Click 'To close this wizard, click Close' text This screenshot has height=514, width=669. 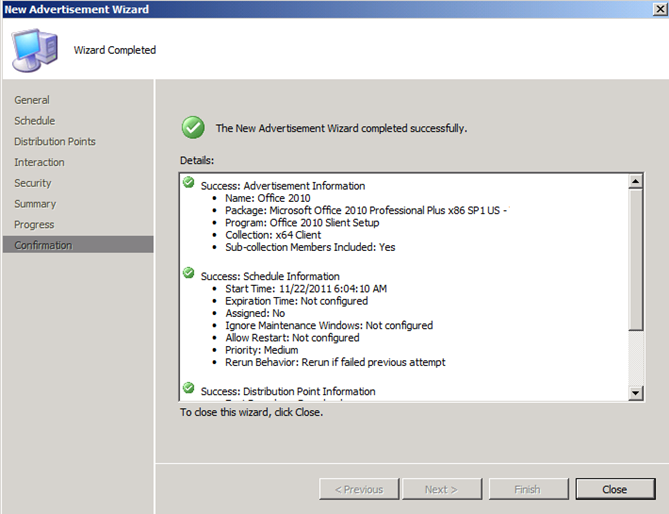coord(251,412)
